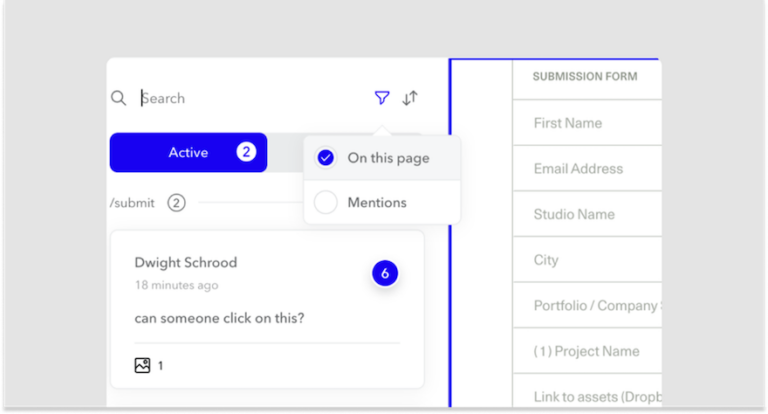768x414 pixels.
Task: Click the Studio Name form field
Action: pos(587,214)
